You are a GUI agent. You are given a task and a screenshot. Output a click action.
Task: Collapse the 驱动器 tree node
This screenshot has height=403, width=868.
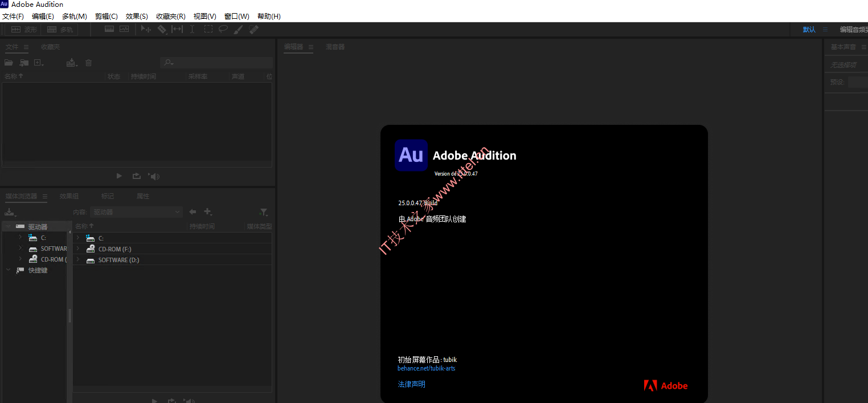[x=8, y=226]
